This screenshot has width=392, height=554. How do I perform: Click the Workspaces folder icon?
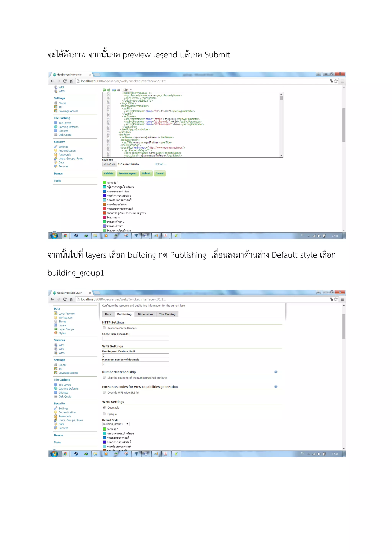[x=56, y=317]
